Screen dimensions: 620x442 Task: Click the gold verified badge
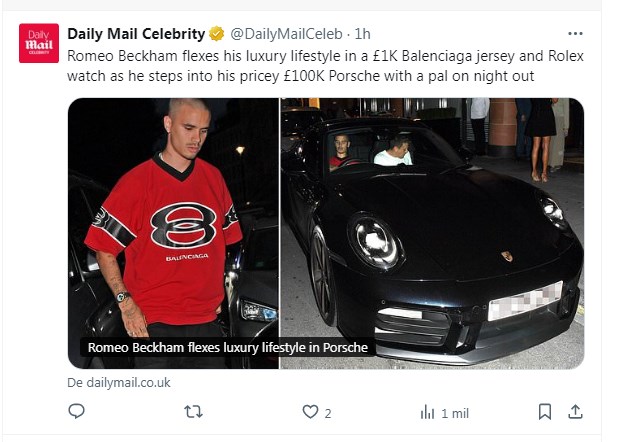(217, 34)
